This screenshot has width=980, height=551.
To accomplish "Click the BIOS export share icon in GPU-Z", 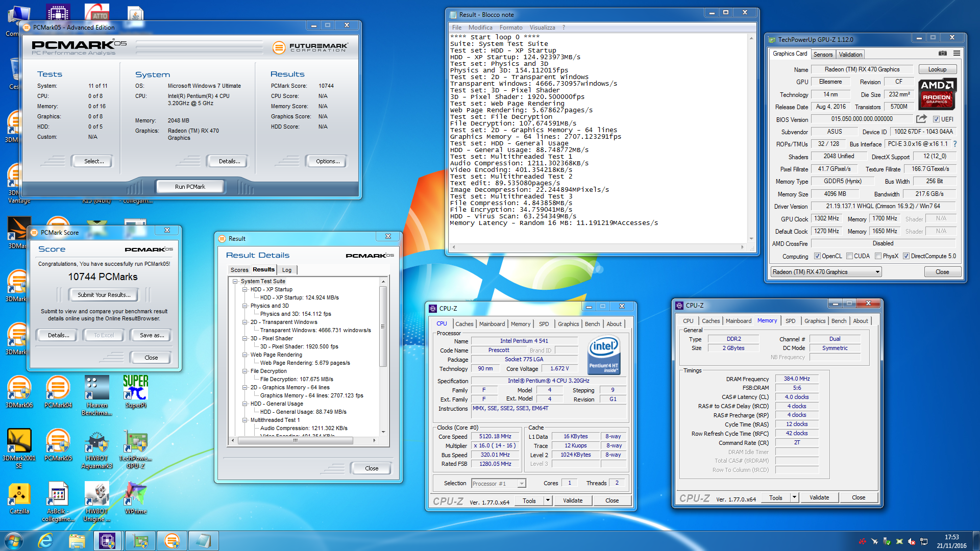I will coord(921,119).
